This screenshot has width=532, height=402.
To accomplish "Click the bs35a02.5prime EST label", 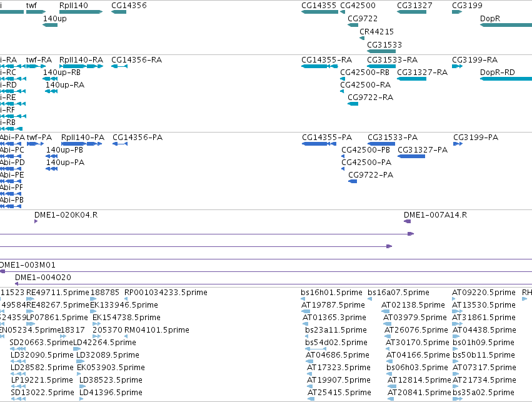I will (x=483, y=393).
